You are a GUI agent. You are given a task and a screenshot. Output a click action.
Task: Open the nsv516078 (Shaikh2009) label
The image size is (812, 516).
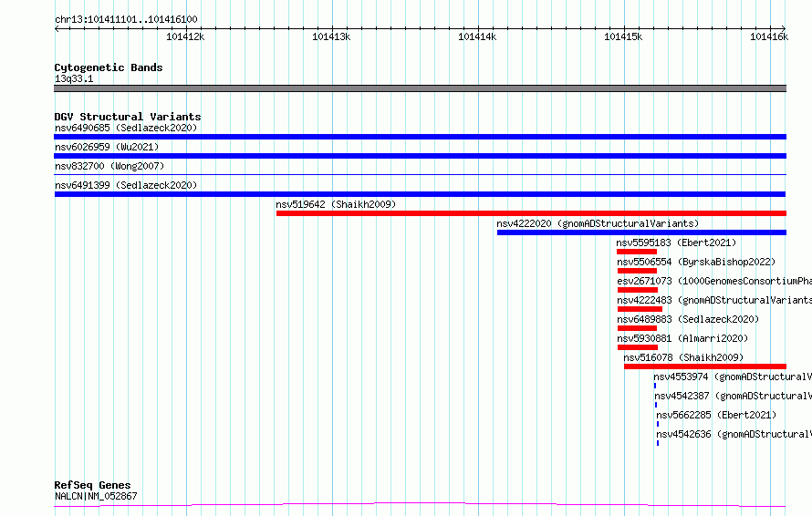click(683, 357)
